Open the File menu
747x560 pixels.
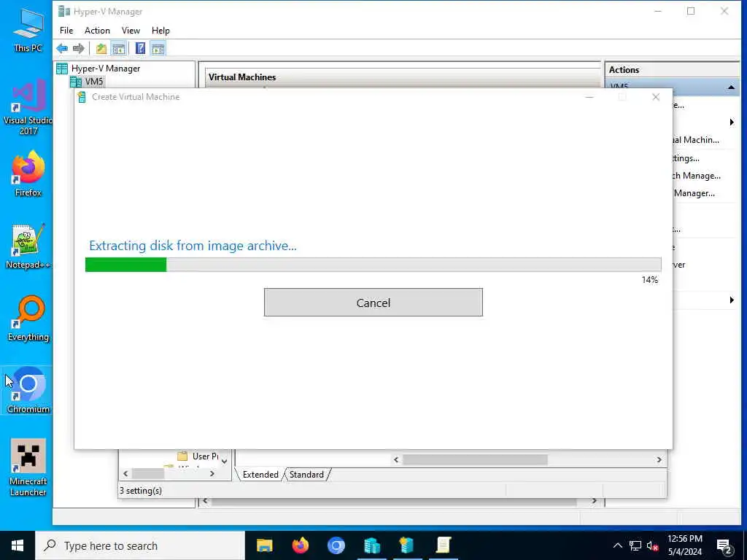click(x=66, y=31)
